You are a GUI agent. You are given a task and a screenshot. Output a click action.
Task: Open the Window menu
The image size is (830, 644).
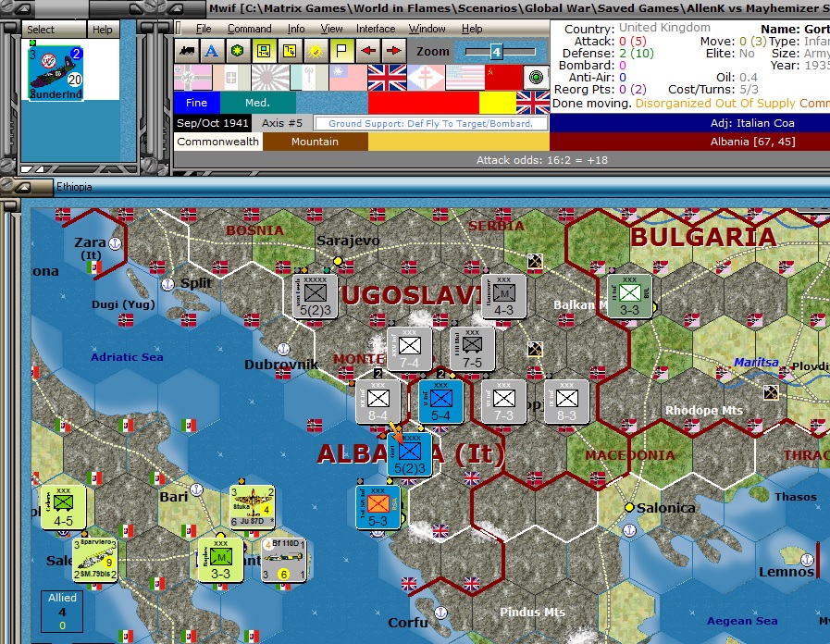click(427, 29)
